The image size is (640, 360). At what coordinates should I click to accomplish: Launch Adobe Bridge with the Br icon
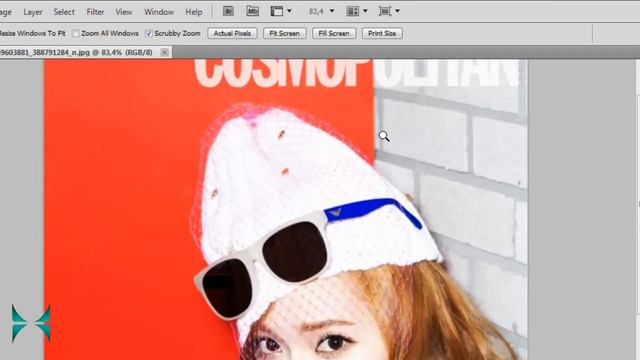coord(228,11)
